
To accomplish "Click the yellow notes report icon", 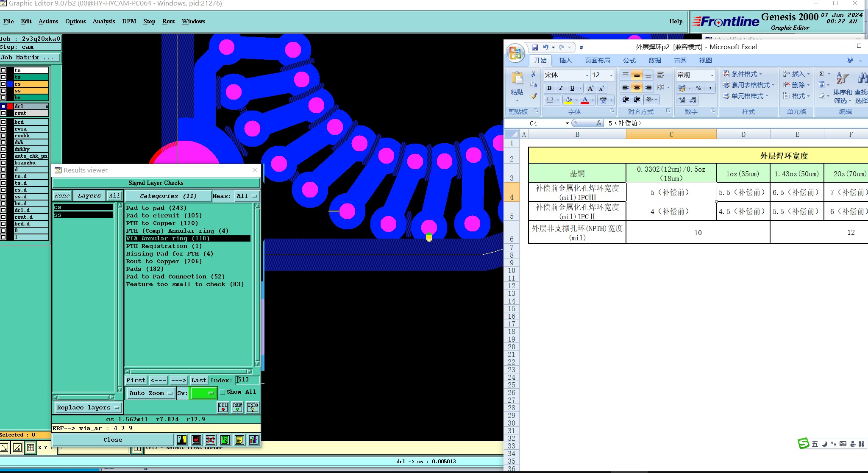I will [239, 440].
